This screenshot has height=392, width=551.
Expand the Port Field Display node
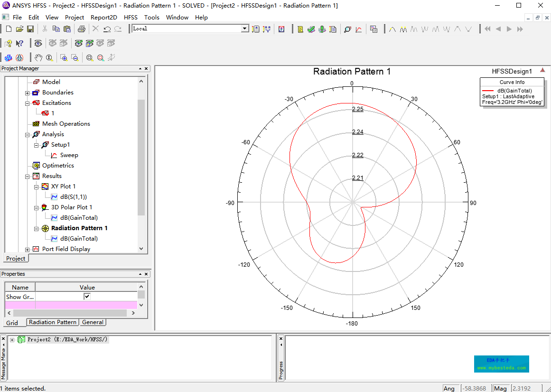[x=28, y=249]
